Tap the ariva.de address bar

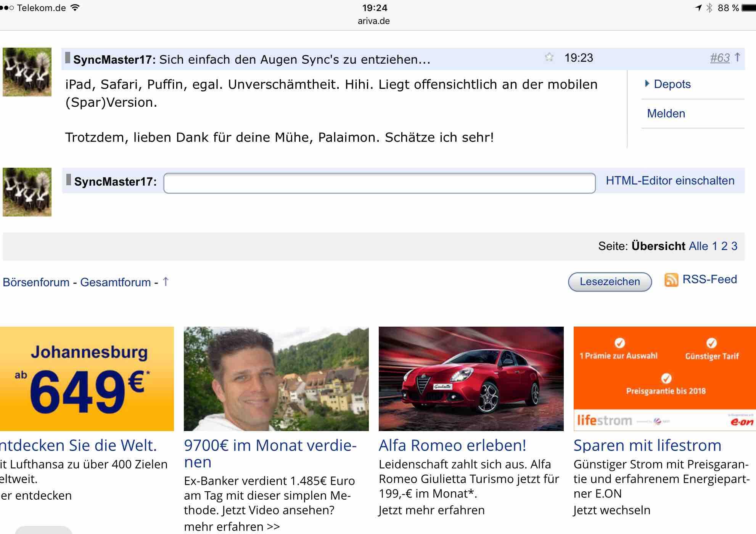pyautogui.click(x=373, y=21)
